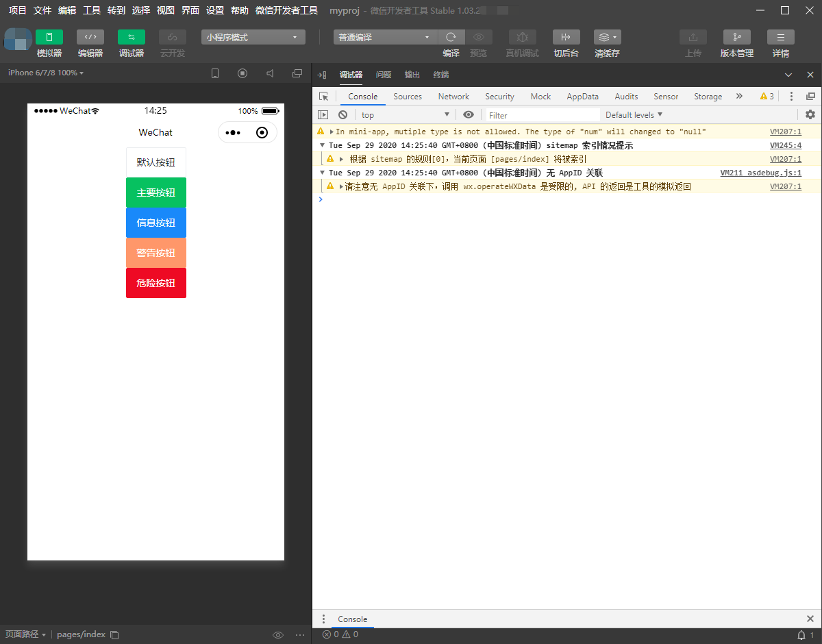Screen dimensions: 822x644
Task: Collapse the debugger panel chevron
Action: click(788, 75)
